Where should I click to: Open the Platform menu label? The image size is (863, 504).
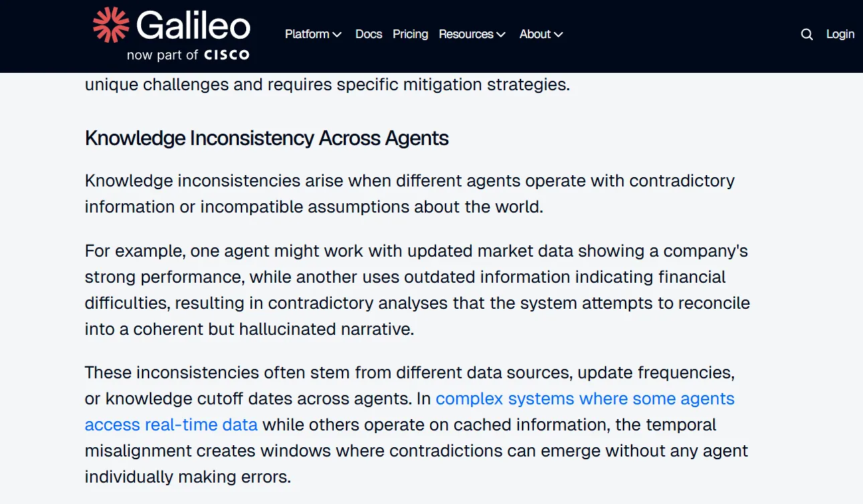pyautogui.click(x=307, y=34)
